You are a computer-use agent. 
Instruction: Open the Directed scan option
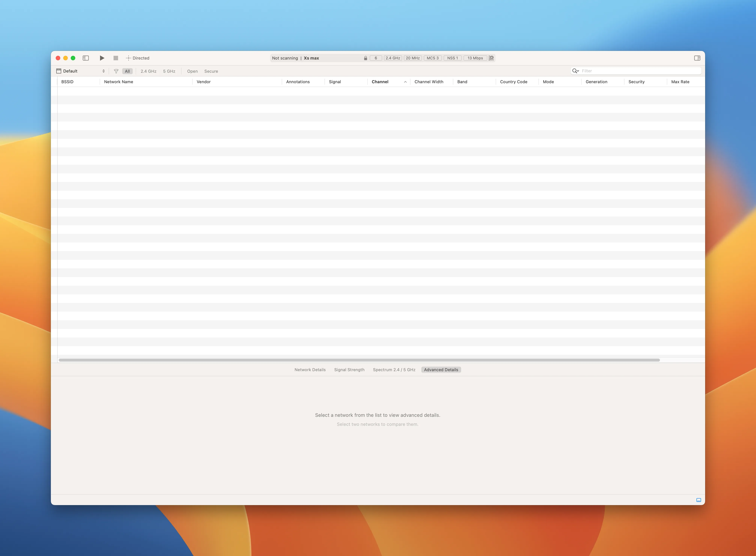tap(138, 58)
